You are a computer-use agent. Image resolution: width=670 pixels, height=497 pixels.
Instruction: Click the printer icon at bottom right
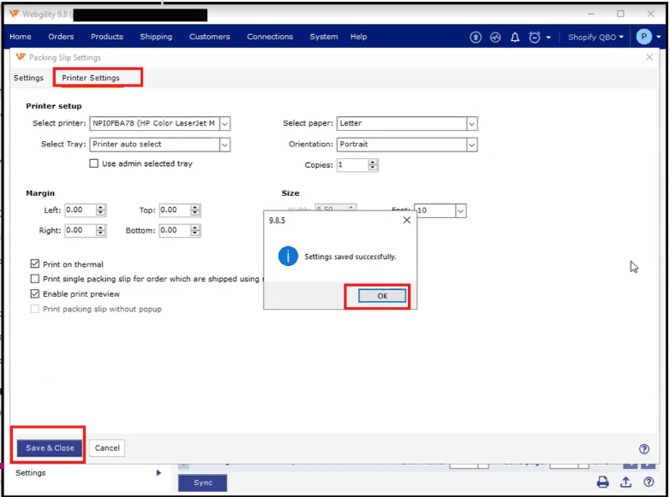[x=603, y=482]
